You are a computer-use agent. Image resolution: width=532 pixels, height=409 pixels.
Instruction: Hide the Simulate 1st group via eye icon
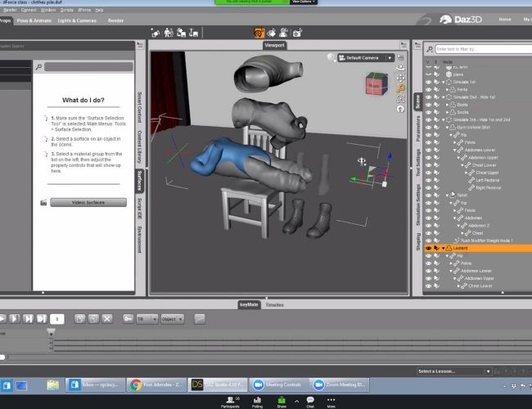pyautogui.click(x=427, y=82)
